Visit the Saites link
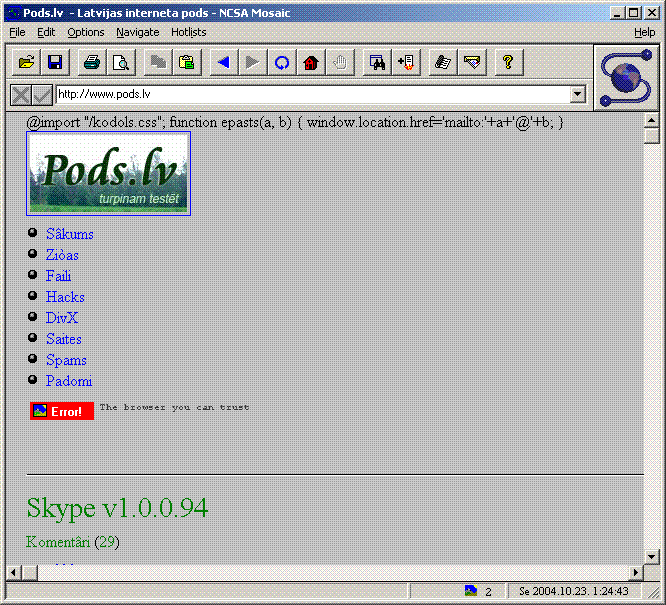Screen dimensions: 666x605 [64, 339]
